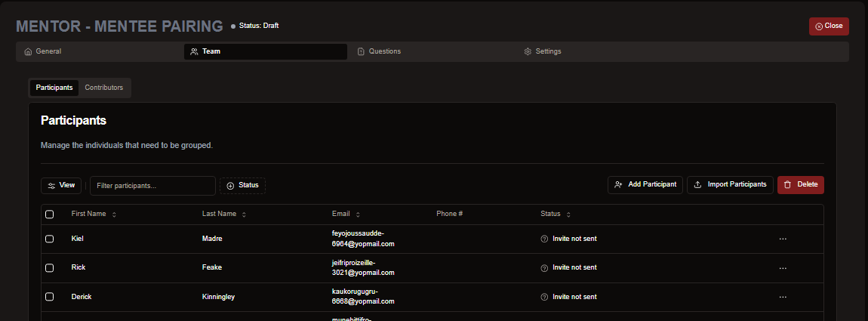
Task: Click the question icon beside Kiel's invite status
Action: (x=544, y=239)
